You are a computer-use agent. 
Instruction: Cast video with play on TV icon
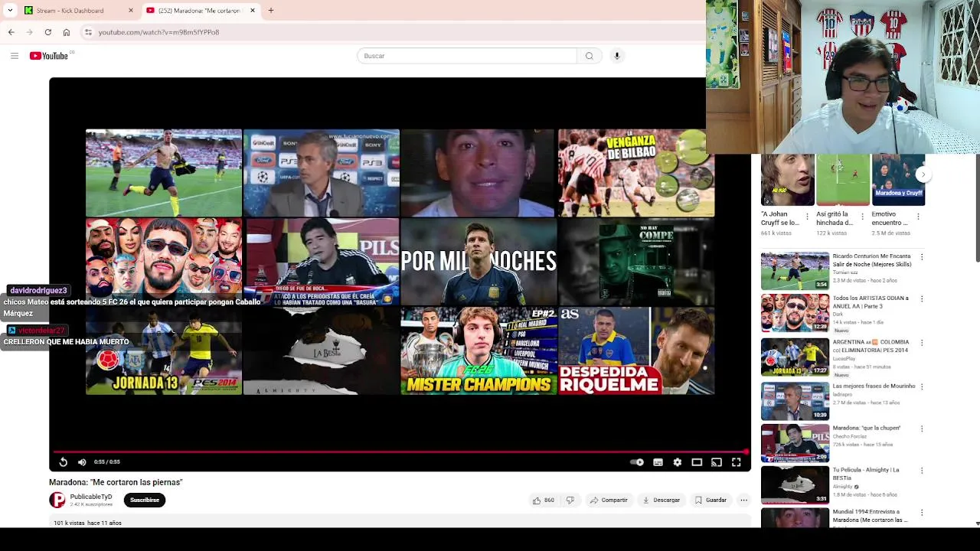click(717, 462)
